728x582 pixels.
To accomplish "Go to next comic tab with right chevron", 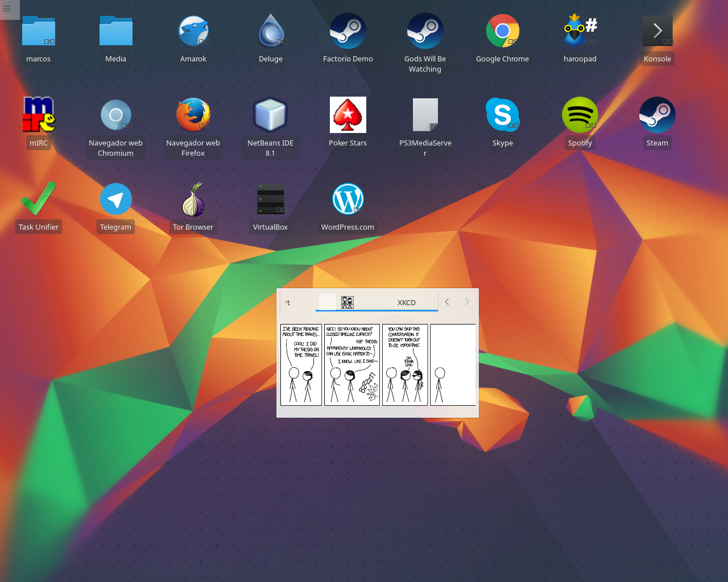I will click(x=467, y=302).
